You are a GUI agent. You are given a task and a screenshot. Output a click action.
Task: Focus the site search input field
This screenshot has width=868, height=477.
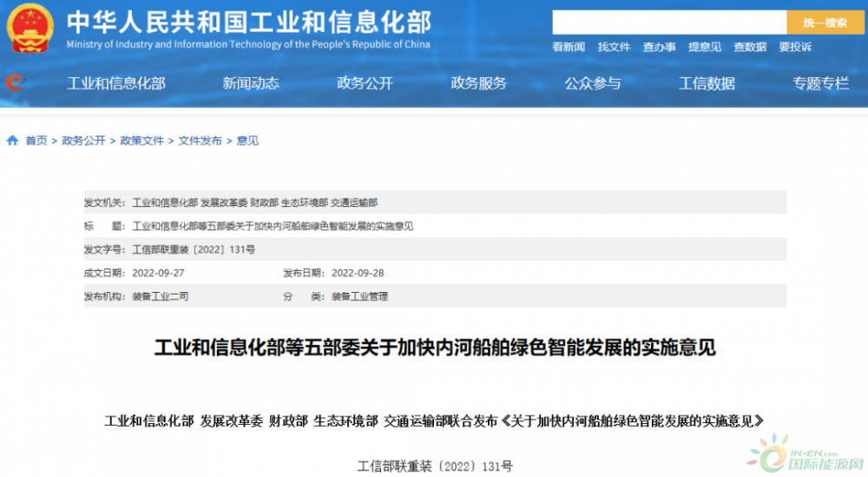click(668, 23)
